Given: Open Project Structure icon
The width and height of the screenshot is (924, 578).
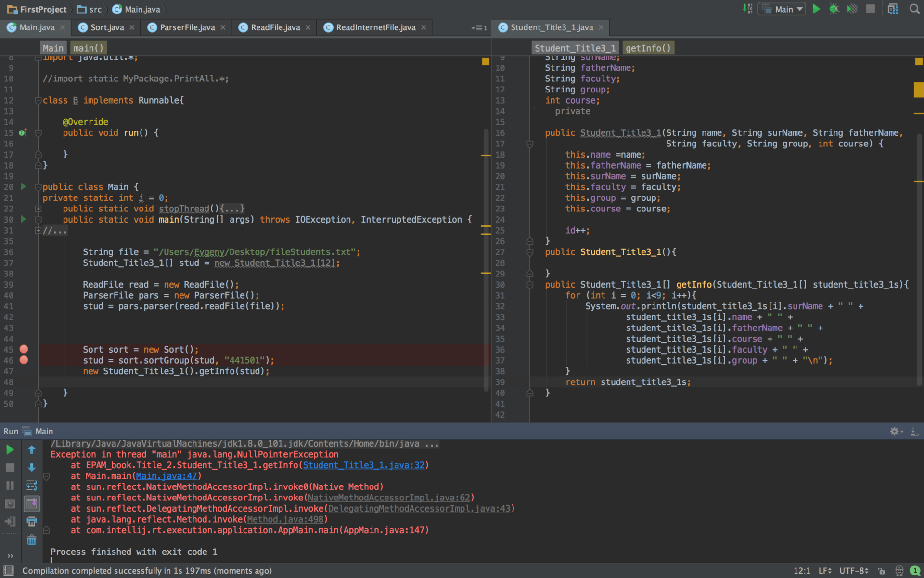Looking at the screenshot, I should tap(893, 9).
